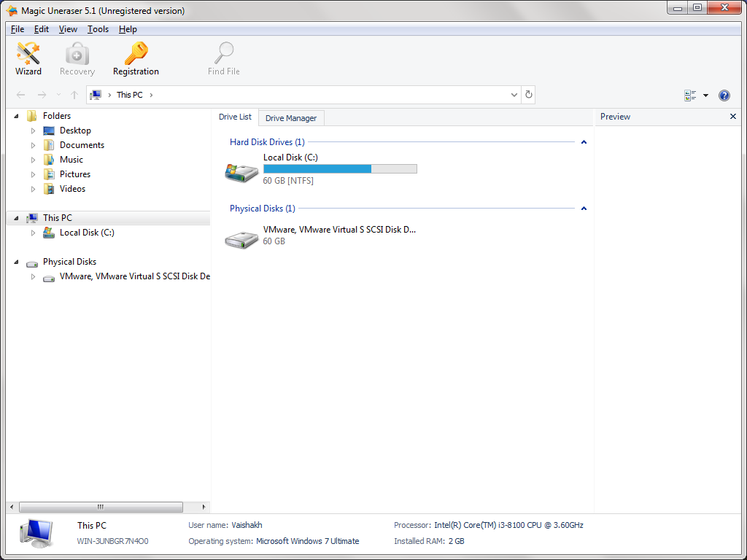Click the view options icon
This screenshot has height=560, width=747.
[690, 96]
